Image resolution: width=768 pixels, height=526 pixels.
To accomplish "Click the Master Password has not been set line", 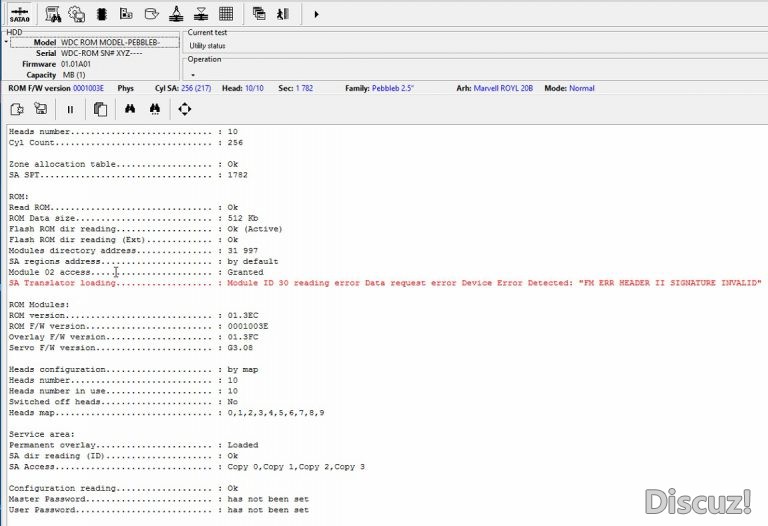I will click(159, 499).
